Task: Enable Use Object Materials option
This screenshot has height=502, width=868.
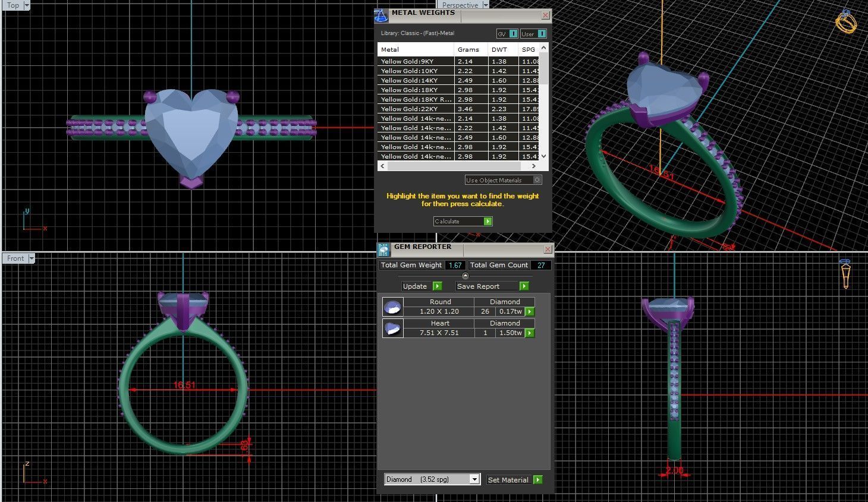Action: coord(503,180)
